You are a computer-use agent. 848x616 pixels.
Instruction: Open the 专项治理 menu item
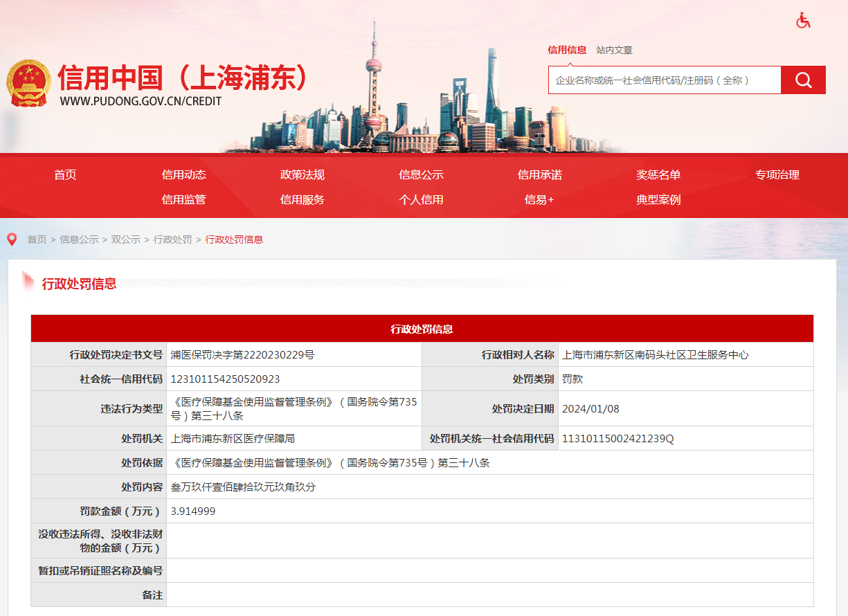pyautogui.click(x=777, y=175)
